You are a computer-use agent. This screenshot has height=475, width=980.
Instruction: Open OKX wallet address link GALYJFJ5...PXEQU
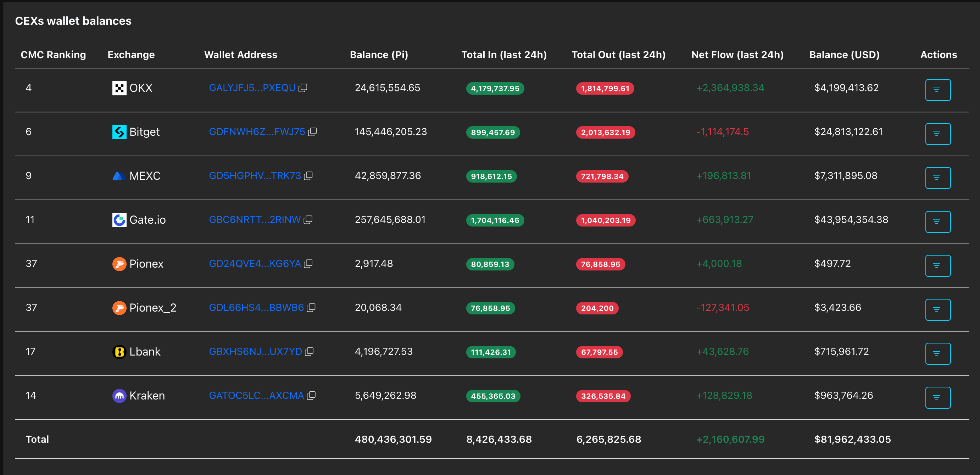tap(252, 88)
